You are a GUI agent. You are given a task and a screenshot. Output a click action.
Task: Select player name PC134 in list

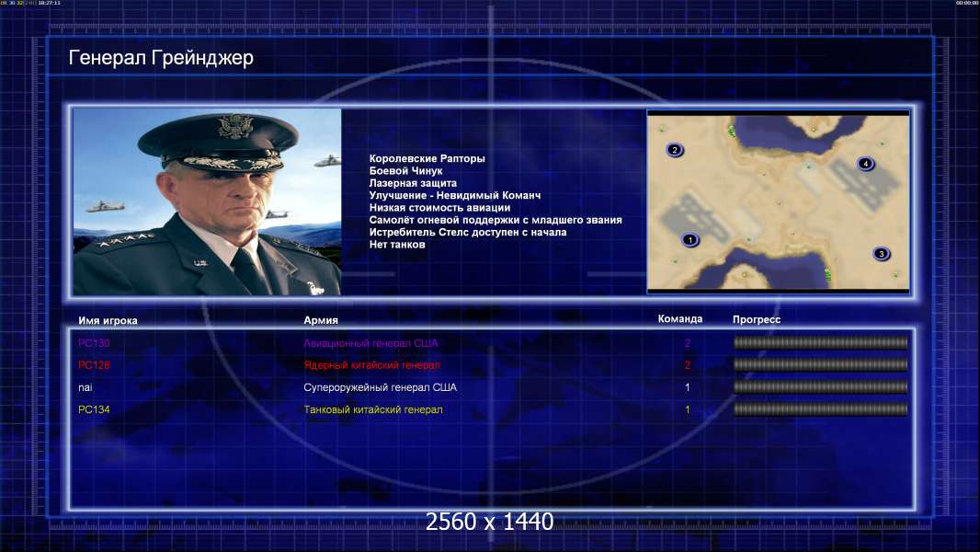click(94, 410)
